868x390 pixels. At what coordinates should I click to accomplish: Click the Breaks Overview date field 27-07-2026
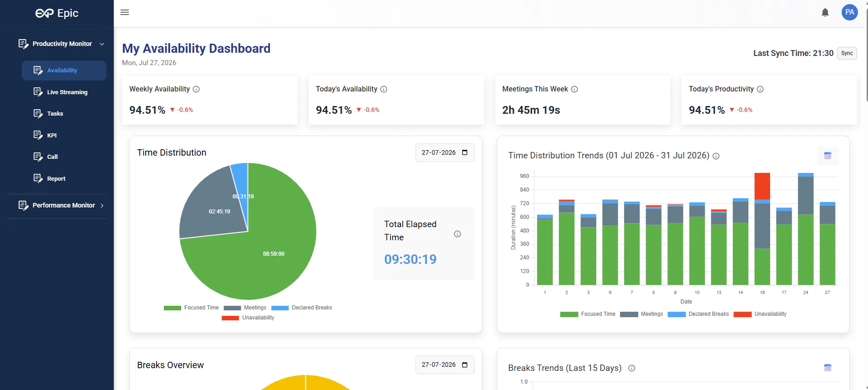(x=445, y=365)
